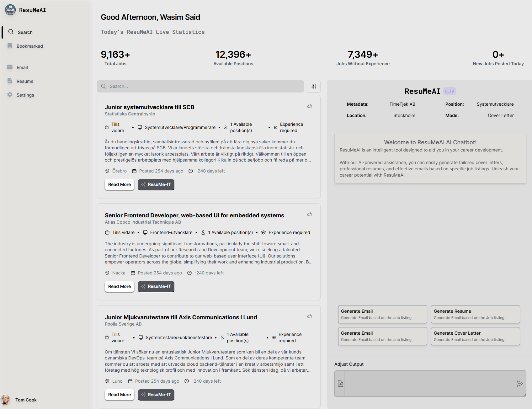Read More on the SCB job card
Viewport: 532px width, 409px height.
[x=120, y=184]
